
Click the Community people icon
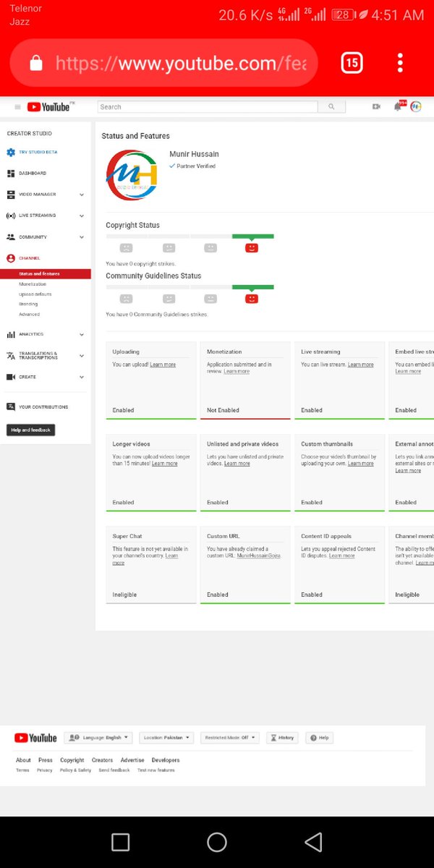11,237
